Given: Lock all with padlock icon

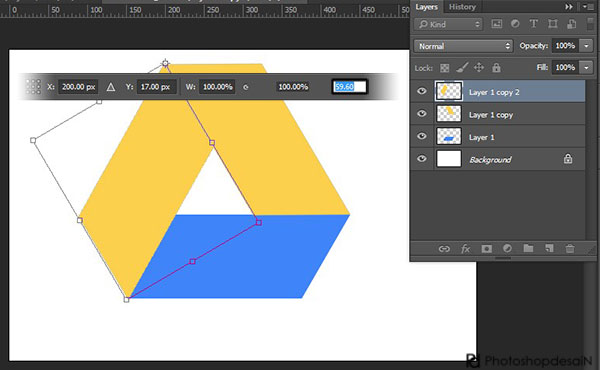Looking at the screenshot, I should [496, 68].
